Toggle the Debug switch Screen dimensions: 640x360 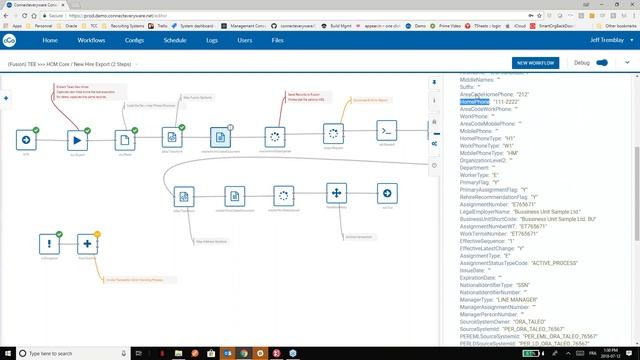602,63
